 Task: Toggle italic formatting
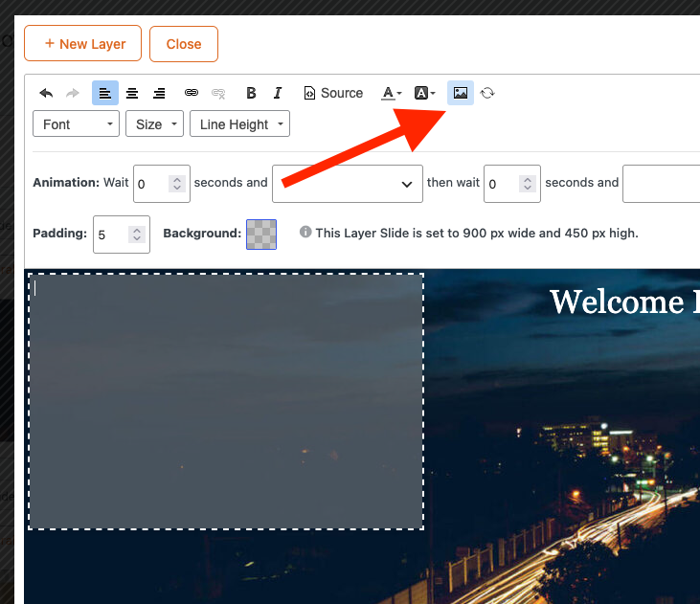click(x=278, y=93)
